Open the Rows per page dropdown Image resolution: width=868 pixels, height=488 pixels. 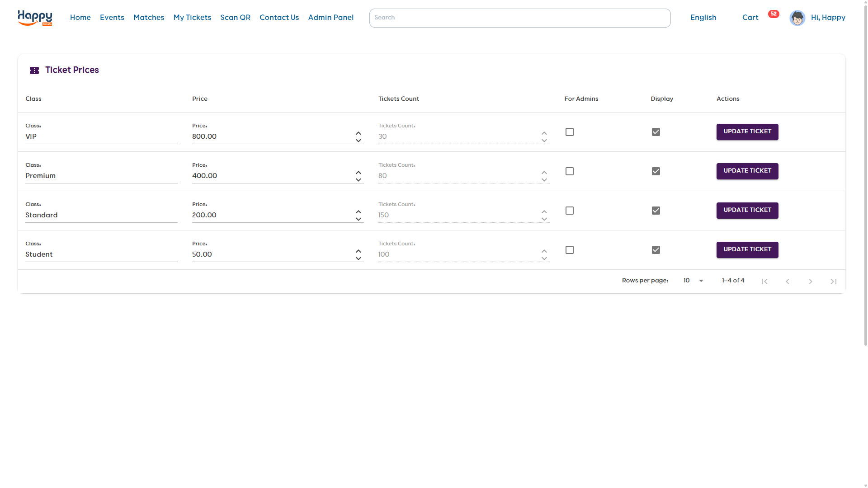click(693, 281)
